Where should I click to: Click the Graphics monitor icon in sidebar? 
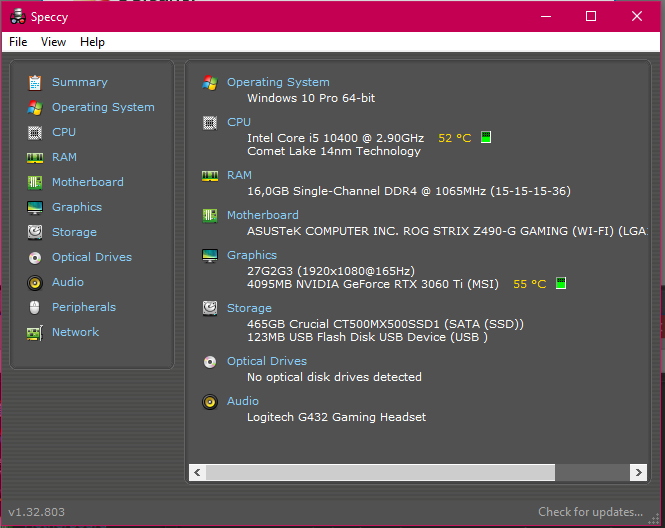(x=35, y=208)
